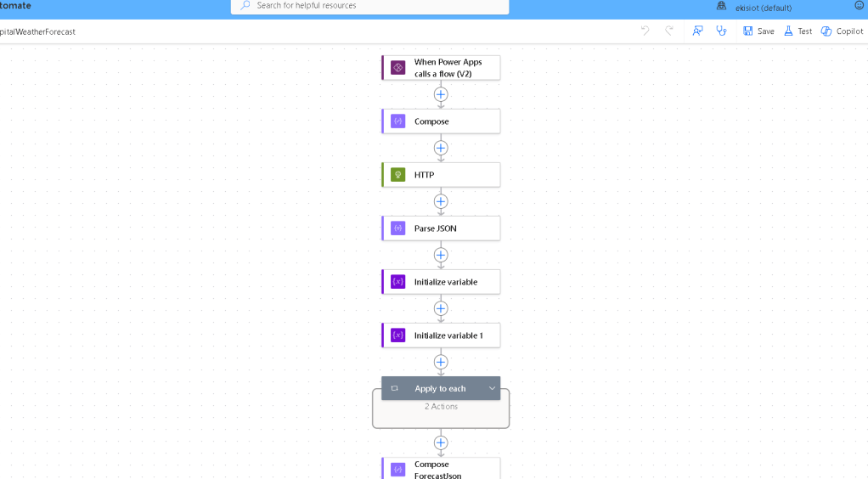Click the Test button
Viewport: 868px width, 479px height.
[798, 31]
